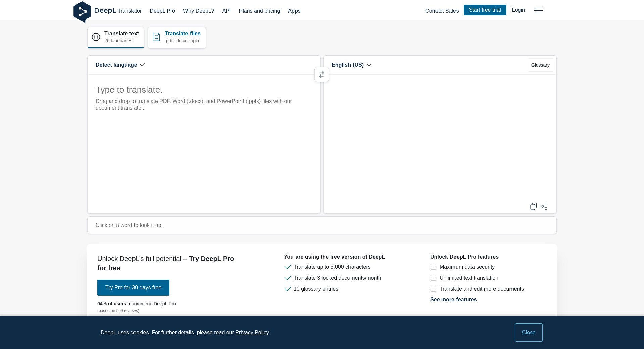
Task: Open the Glossary button
Action: tap(540, 65)
